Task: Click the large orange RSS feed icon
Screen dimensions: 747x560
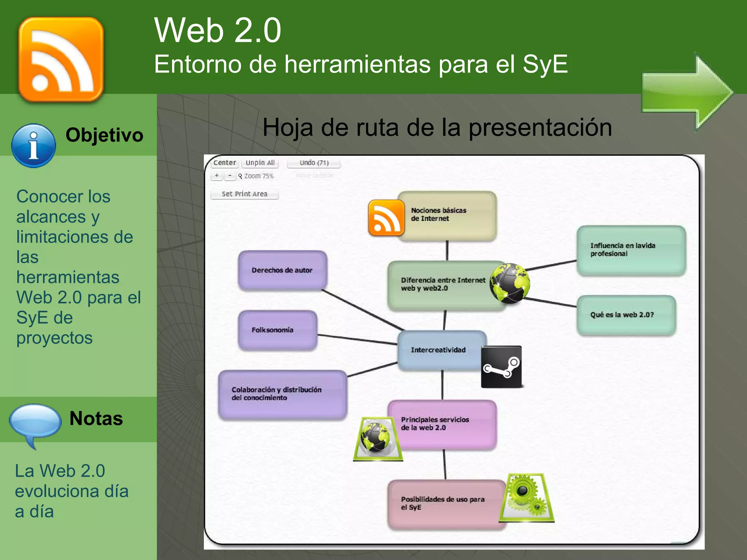Action: tap(61, 59)
